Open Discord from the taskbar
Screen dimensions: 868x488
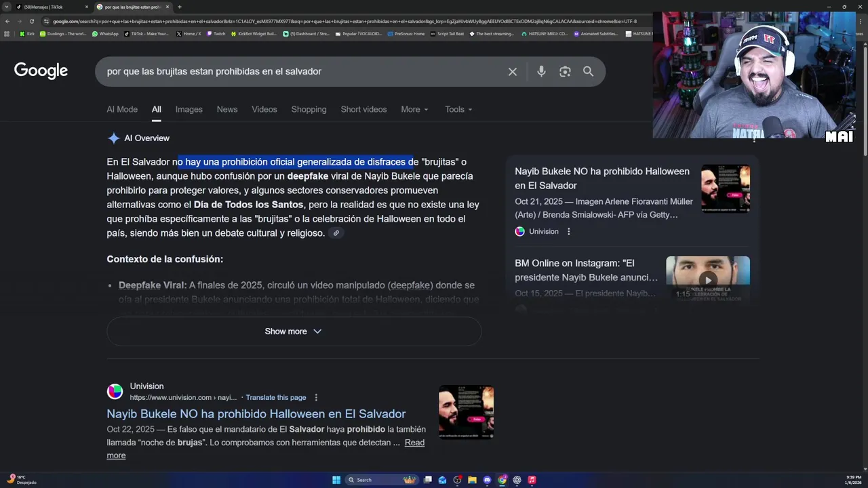tap(487, 480)
